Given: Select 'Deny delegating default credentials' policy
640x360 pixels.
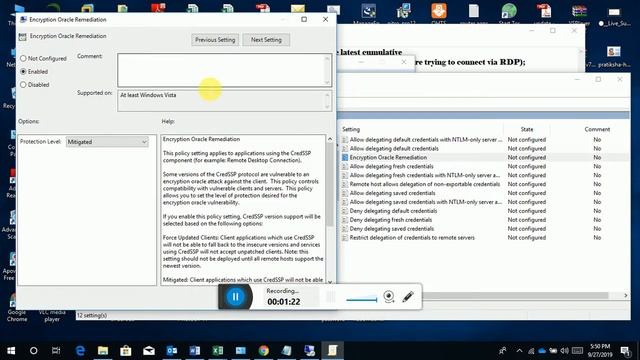Looking at the screenshot, I should pyautogui.click(x=393, y=211).
